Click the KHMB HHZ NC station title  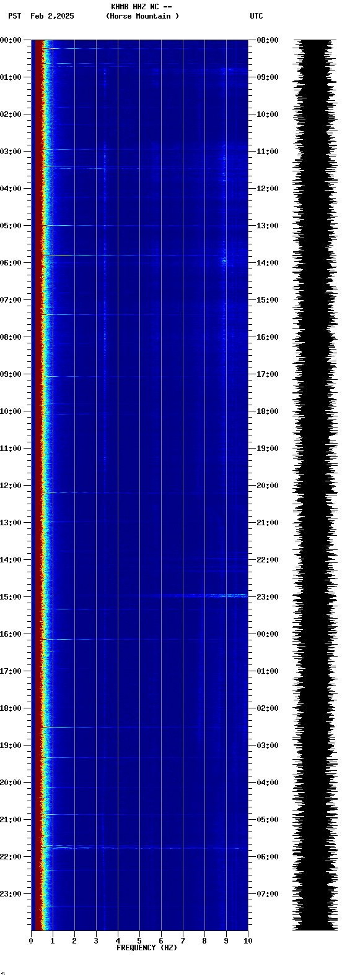[x=141, y=7]
